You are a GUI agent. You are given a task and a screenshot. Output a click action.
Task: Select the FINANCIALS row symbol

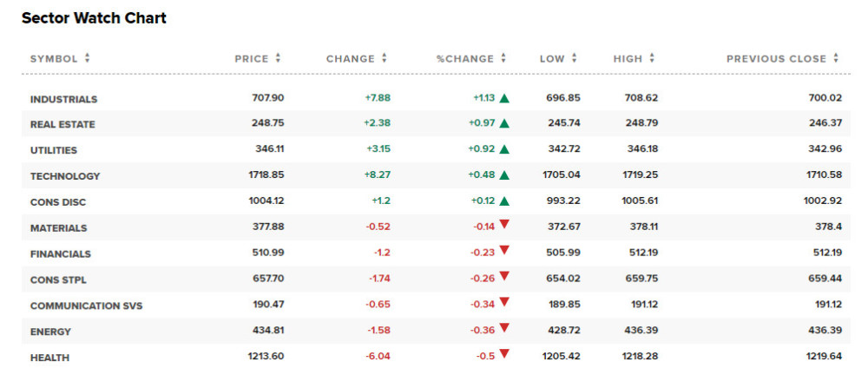pos(61,254)
